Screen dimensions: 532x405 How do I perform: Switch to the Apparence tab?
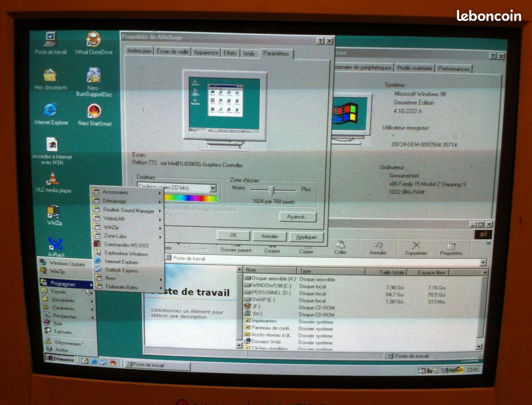206,53
